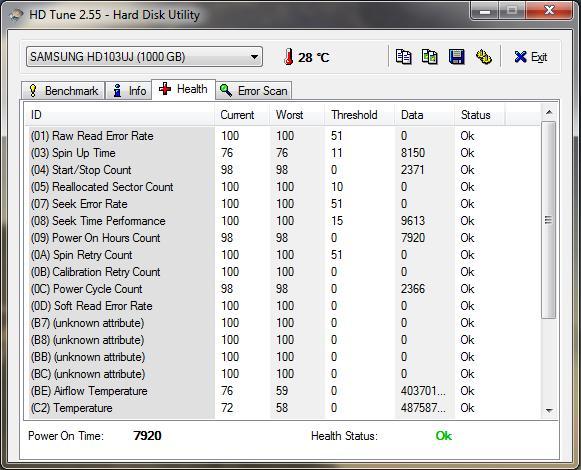
Task: Click the 403701... Airflow Temperature data value
Action: (423, 391)
